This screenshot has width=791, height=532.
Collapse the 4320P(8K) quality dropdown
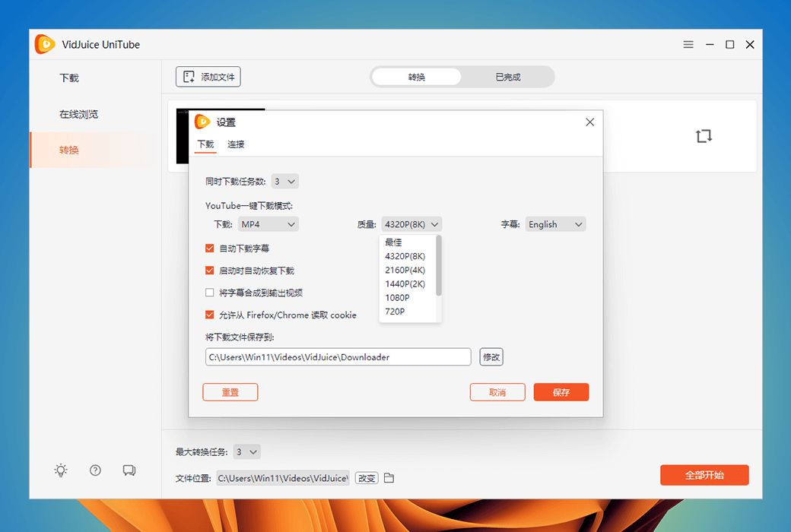point(411,224)
